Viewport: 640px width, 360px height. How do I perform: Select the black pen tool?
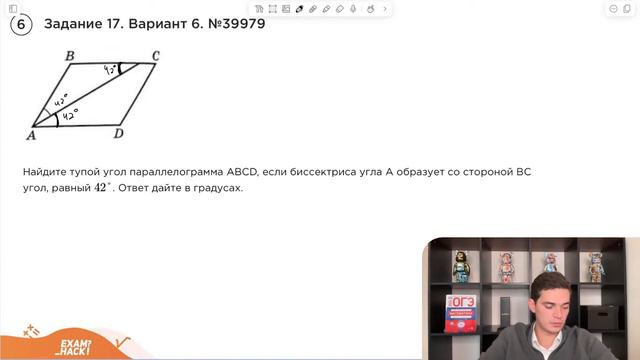[x=299, y=9]
